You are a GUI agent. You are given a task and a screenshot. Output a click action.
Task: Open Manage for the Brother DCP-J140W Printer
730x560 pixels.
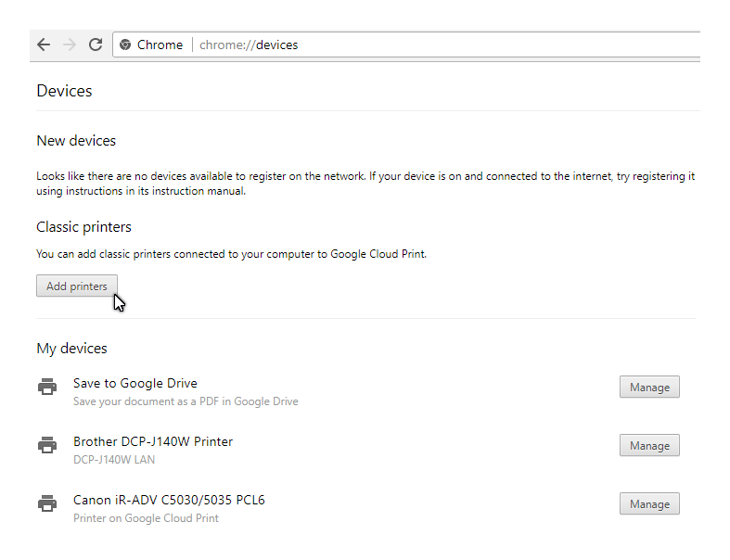coord(649,445)
